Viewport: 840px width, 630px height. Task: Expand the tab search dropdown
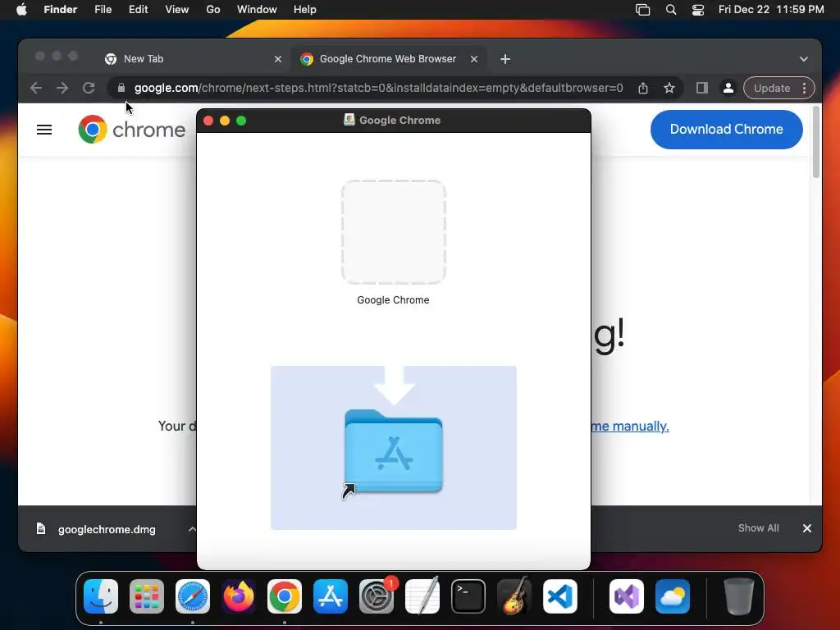point(804,59)
